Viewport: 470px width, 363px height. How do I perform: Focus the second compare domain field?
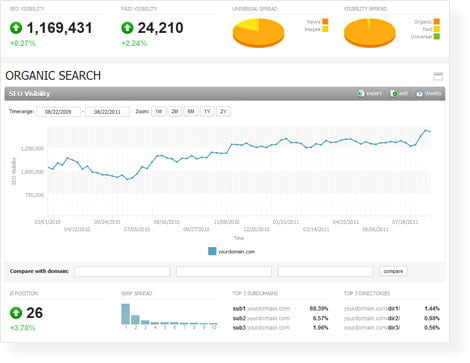coord(224,271)
